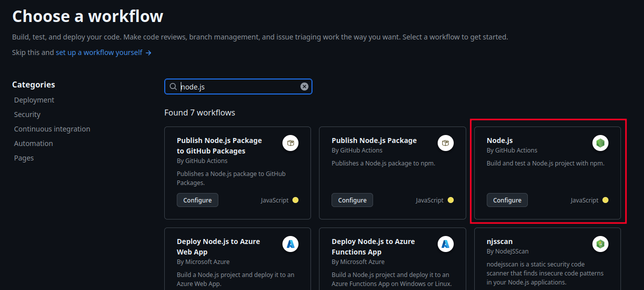Click the JavaScript label on the njsscan card
This screenshot has width=644, height=290.
coord(585,289)
